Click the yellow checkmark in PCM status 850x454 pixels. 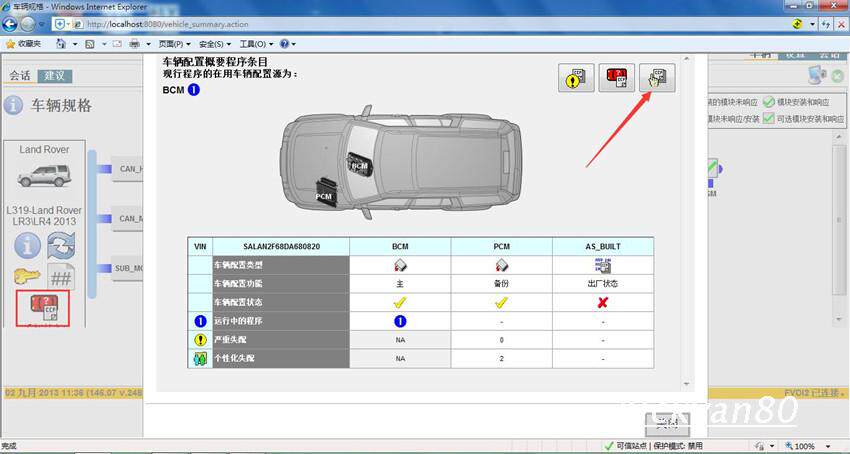click(x=501, y=303)
